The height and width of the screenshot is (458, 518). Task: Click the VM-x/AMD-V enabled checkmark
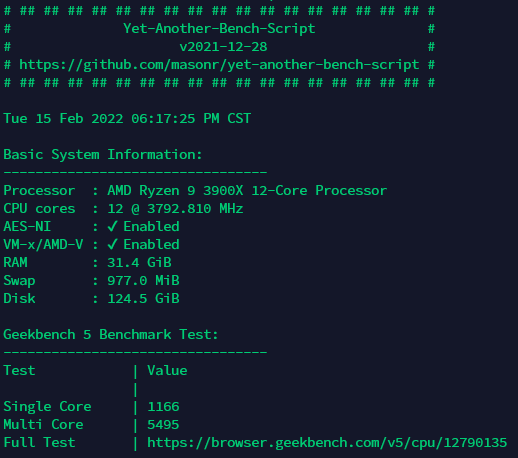(x=112, y=244)
